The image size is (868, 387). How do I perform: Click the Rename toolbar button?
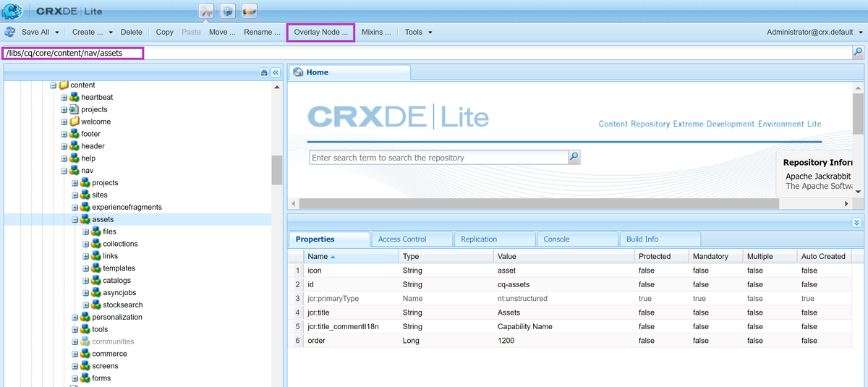(x=262, y=32)
